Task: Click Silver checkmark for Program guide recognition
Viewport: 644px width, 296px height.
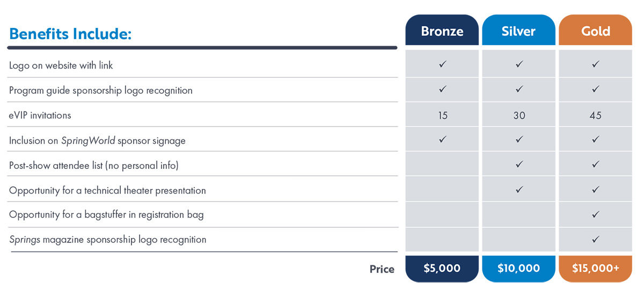Action: tap(519, 90)
